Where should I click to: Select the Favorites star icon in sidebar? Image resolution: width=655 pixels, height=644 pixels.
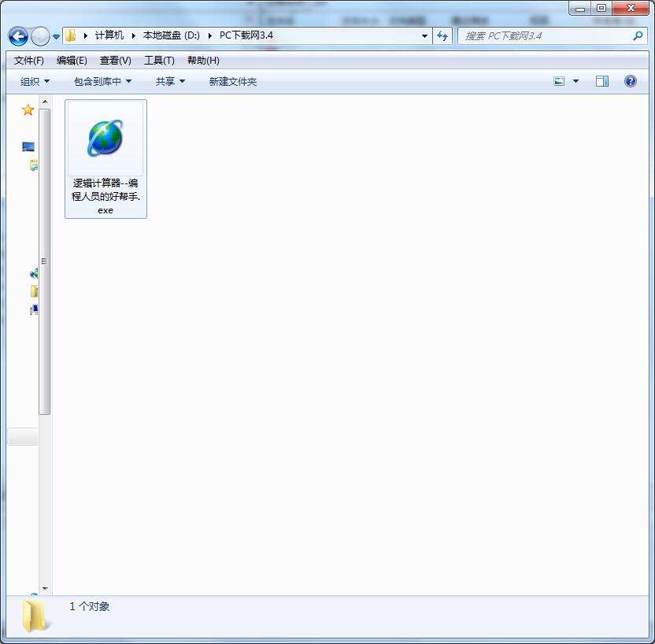click(x=28, y=110)
